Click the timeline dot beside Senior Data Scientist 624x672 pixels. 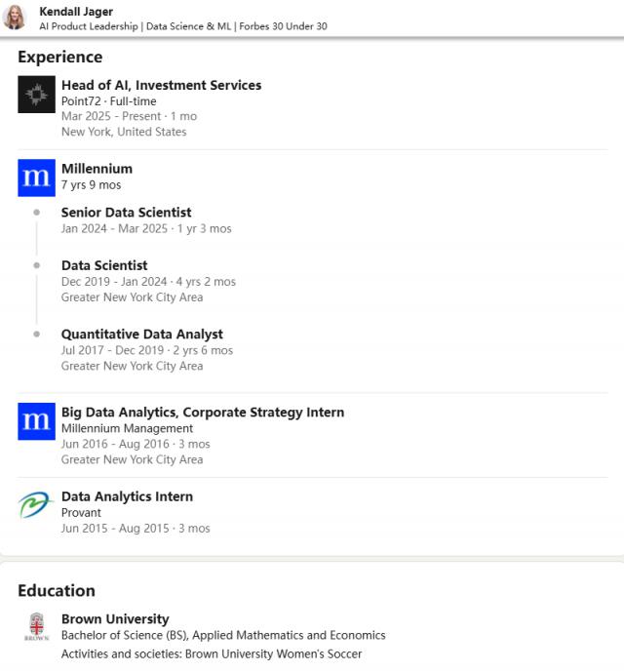37,212
